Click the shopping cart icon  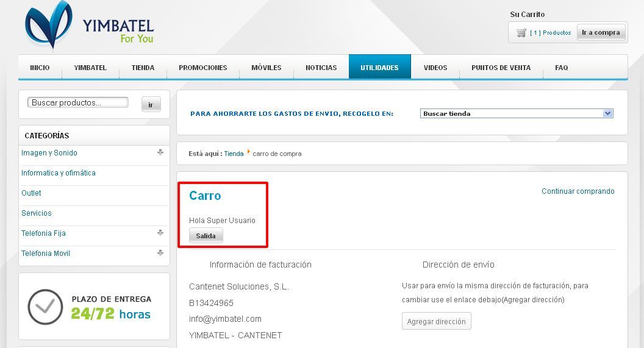coord(521,33)
